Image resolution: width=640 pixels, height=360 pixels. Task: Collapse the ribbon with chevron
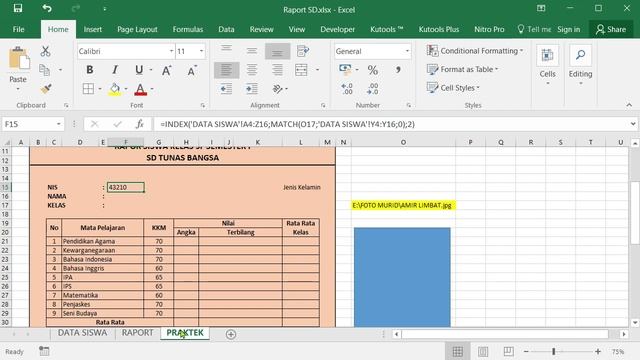click(x=629, y=105)
